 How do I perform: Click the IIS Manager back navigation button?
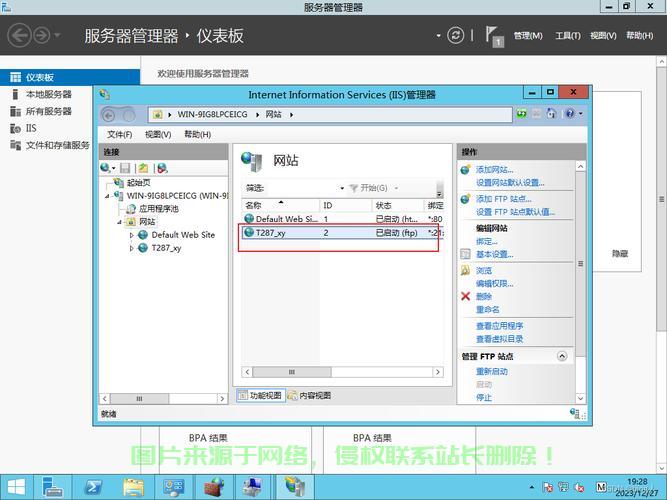pyautogui.click(x=109, y=115)
